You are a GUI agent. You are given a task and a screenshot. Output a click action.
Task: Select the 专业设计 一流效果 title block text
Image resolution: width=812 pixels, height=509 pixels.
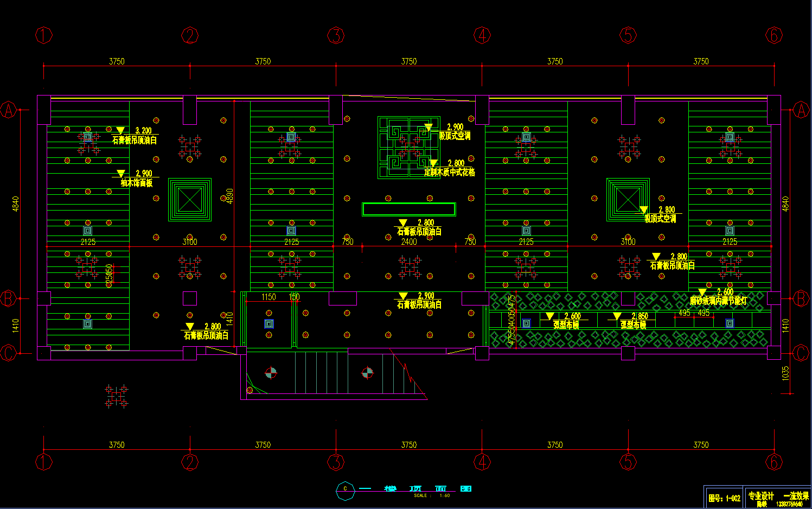pos(778,495)
